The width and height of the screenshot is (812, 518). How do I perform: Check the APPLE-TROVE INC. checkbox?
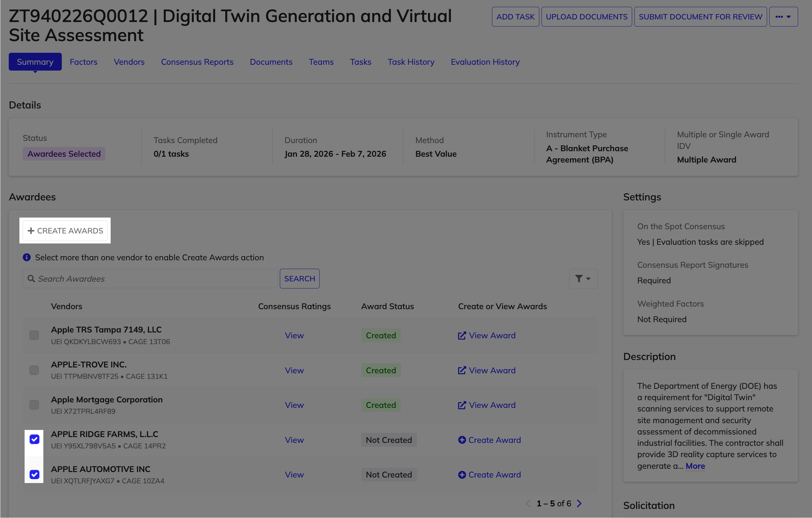click(x=34, y=370)
